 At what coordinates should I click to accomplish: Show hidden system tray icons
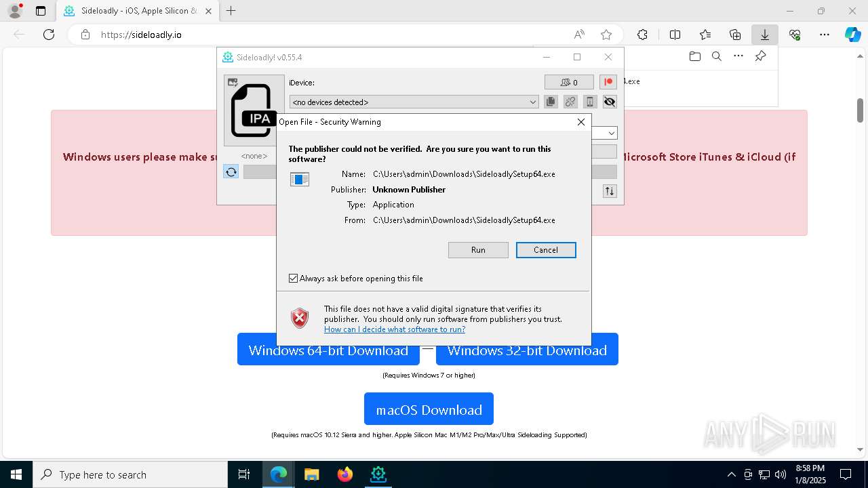(x=731, y=474)
